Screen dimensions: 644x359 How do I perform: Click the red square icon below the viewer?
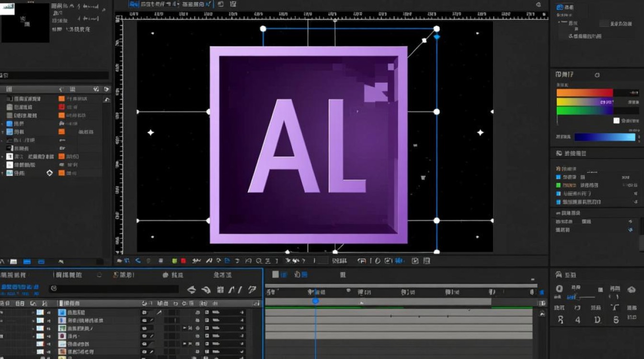tap(183, 261)
